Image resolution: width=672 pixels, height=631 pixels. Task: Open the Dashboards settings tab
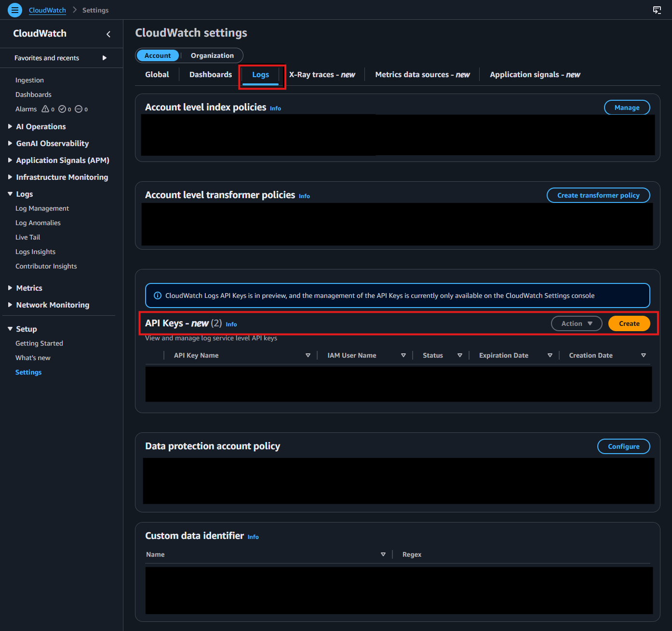[210, 74]
